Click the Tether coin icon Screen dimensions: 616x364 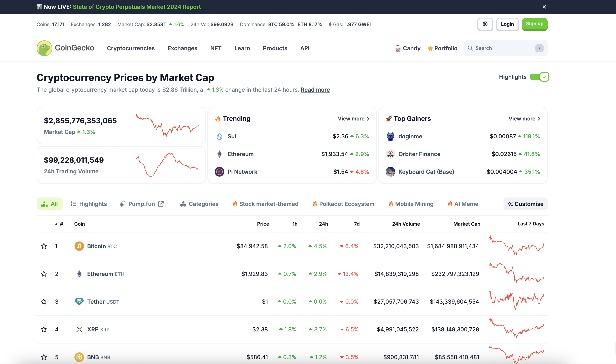(79, 301)
